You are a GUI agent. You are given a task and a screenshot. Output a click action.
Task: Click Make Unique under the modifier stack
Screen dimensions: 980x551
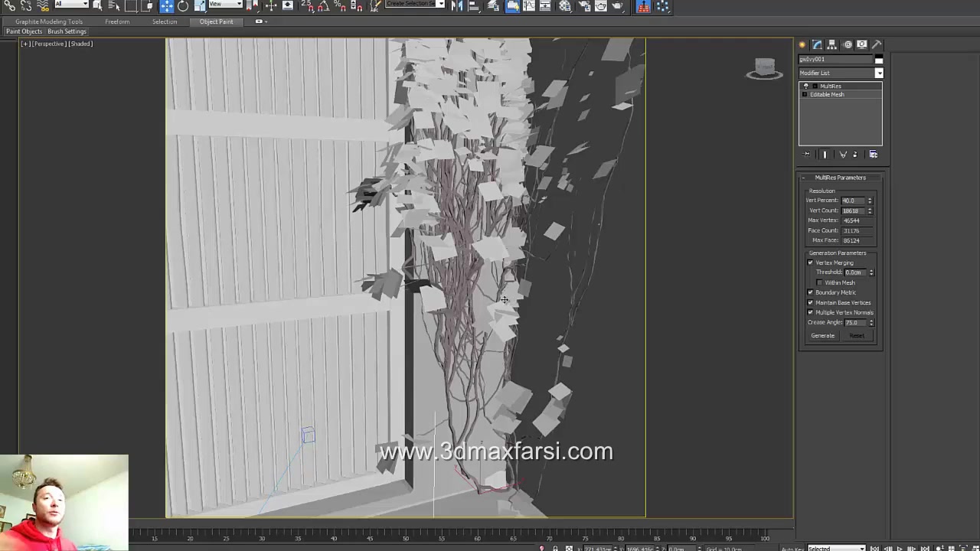[x=843, y=155]
